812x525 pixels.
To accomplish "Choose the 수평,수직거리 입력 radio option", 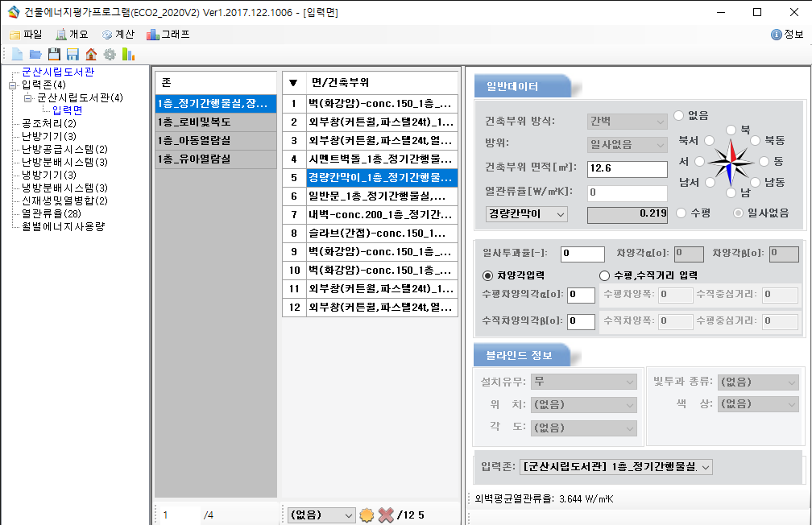I will point(605,275).
